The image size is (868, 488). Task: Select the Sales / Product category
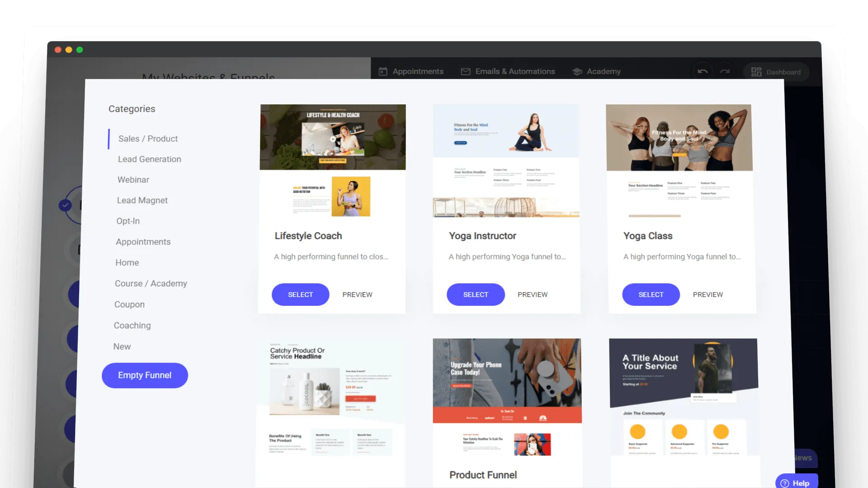click(x=147, y=138)
